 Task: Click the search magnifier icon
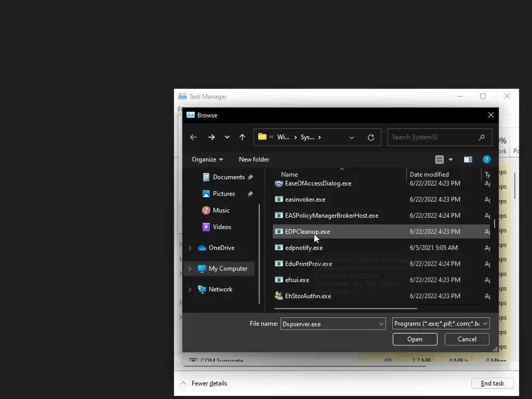[482, 137]
